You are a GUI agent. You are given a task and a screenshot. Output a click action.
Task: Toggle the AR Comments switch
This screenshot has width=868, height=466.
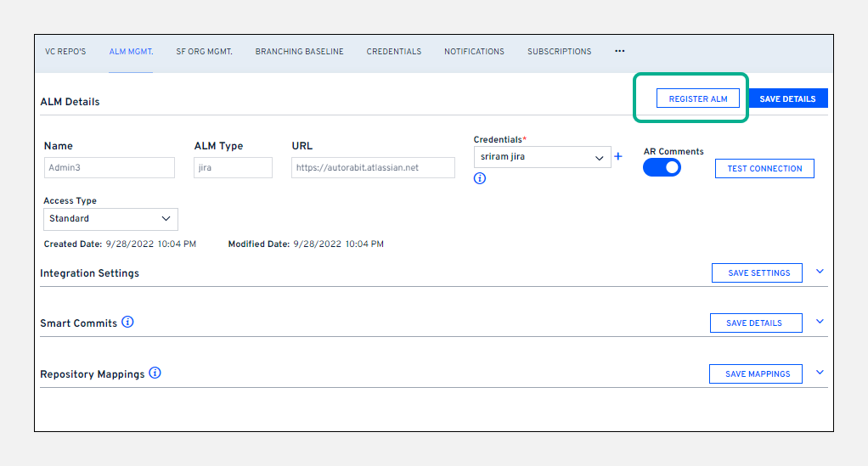click(662, 167)
